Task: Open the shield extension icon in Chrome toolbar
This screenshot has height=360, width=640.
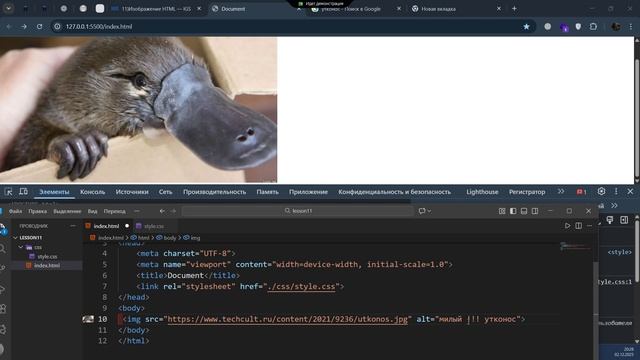Action: tap(578, 27)
